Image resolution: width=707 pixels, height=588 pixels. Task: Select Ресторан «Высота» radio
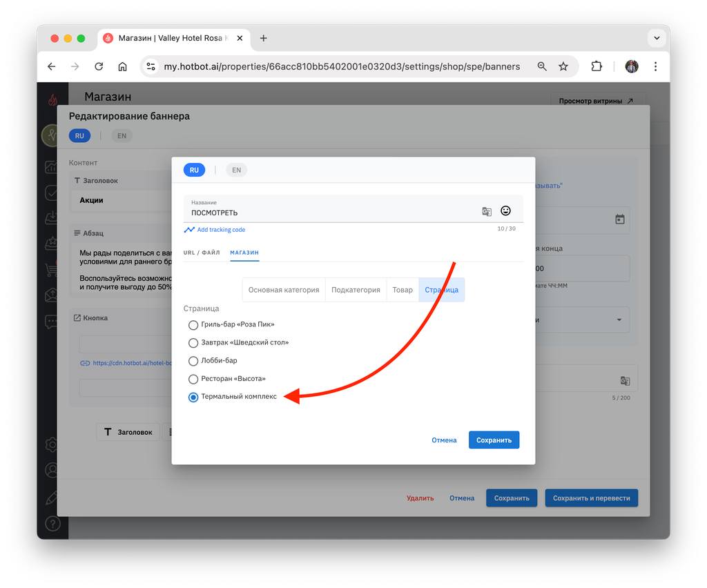coord(193,379)
